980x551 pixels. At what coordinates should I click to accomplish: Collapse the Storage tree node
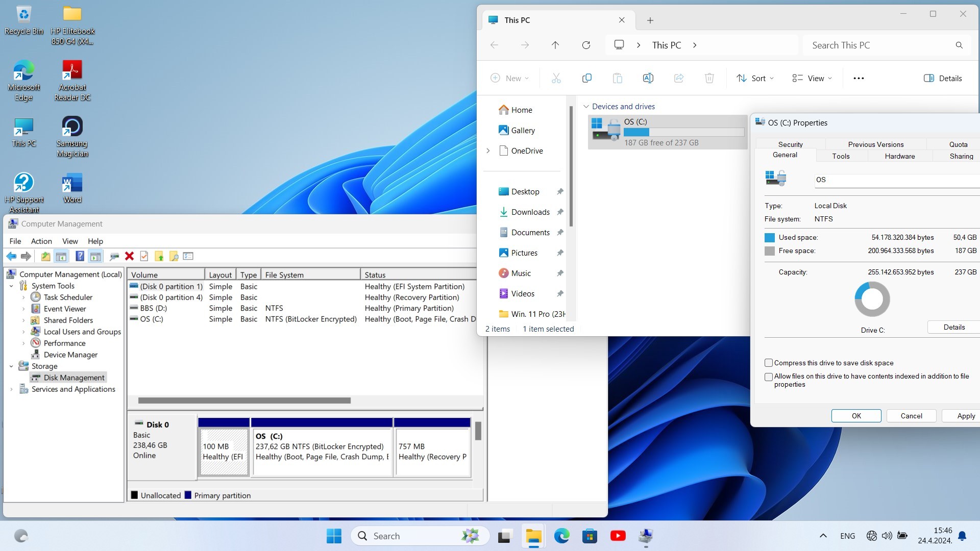pyautogui.click(x=11, y=366)
